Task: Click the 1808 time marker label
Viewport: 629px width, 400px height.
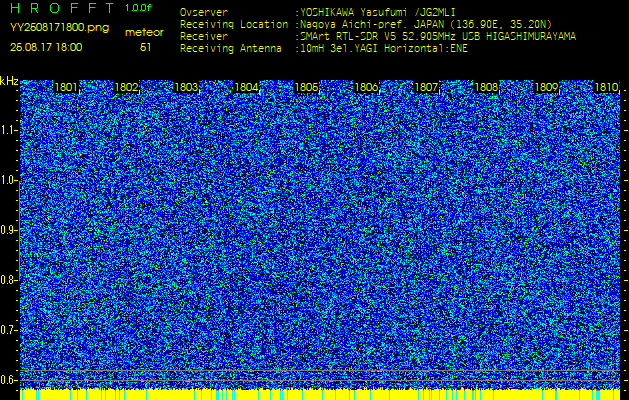Action: [x=486, y=87]
